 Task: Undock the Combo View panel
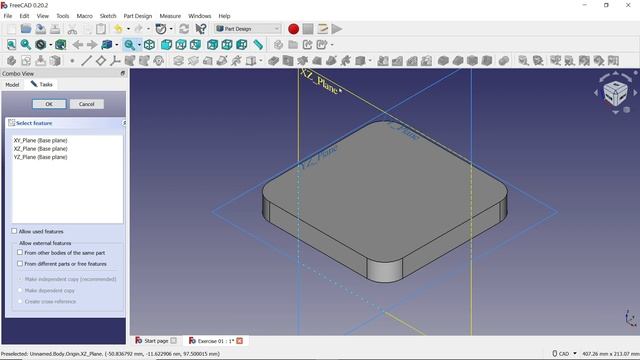click(x=122, y=73)
